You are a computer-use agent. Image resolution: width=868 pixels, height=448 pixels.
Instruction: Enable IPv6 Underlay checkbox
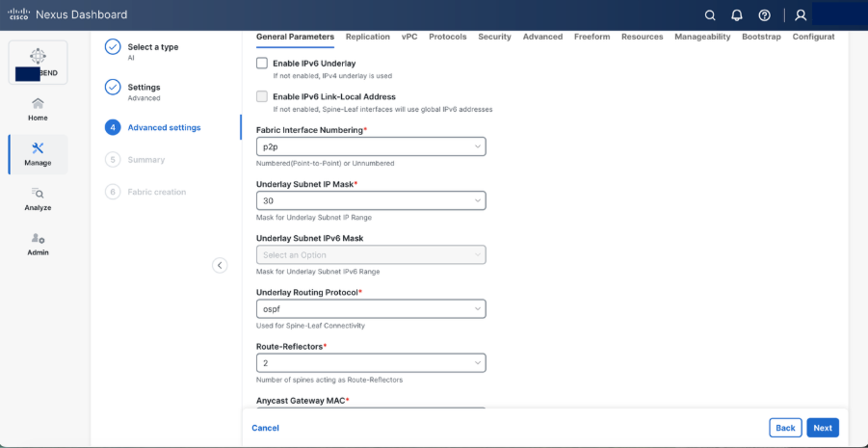tap(262, 64)
